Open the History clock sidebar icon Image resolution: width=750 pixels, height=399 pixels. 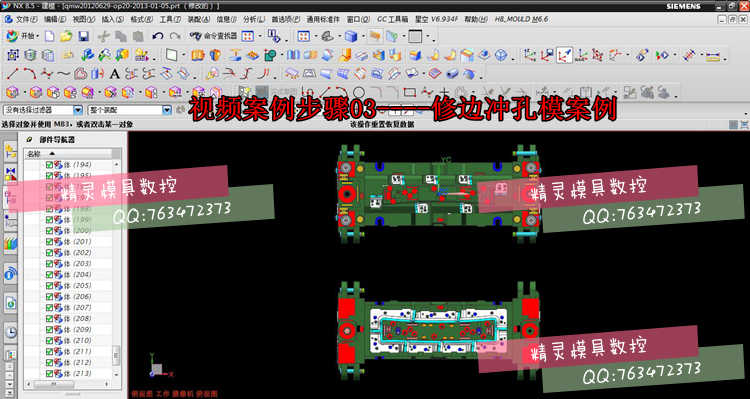click(x=11, y=332)
